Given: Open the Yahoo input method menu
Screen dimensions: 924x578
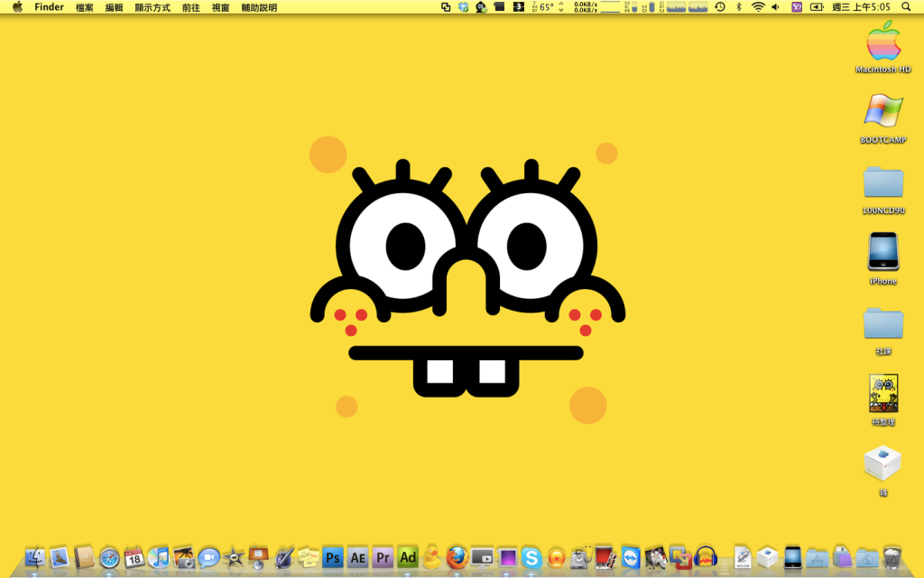Looking at the screenshot, I should pyautogui.click(x=797, y=7).
